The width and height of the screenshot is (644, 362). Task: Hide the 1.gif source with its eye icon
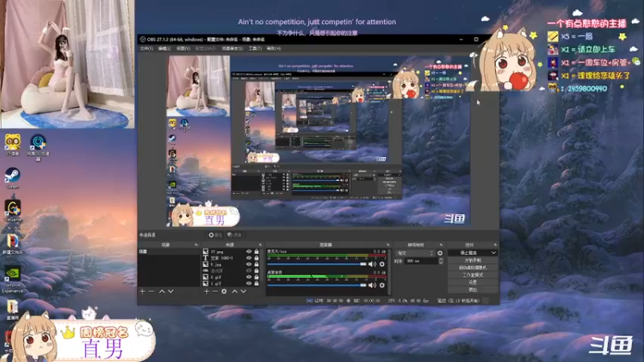[249, 283]
